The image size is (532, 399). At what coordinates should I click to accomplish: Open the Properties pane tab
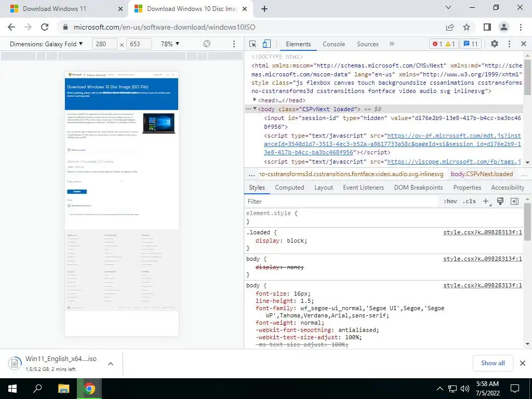[x=467, y=187]
